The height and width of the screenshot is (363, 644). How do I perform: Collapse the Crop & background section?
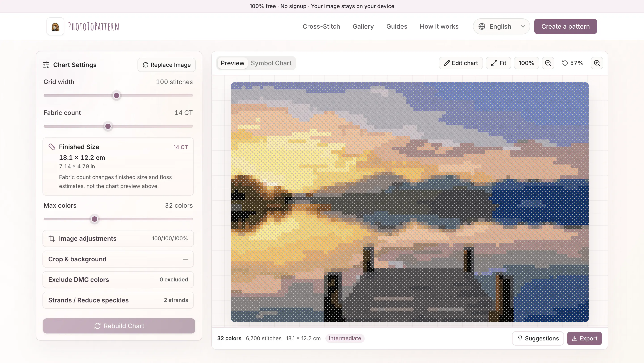118,259
